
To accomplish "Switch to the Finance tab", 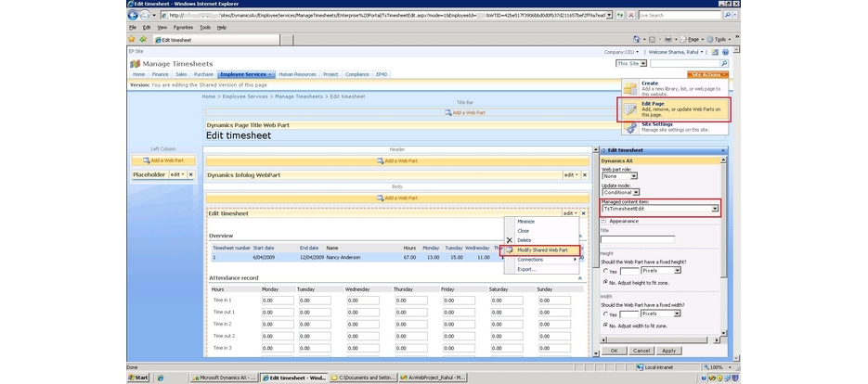I will click(x=160, y=74).
